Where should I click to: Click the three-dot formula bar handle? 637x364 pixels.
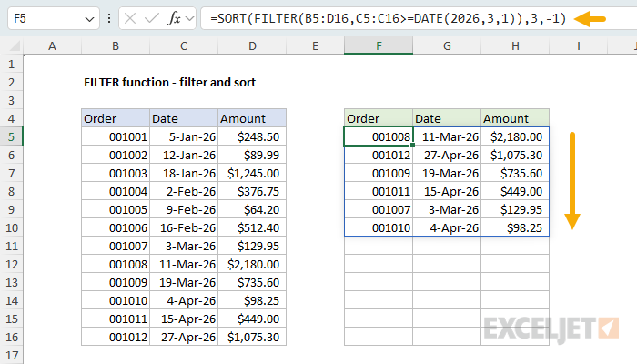pos(109,18)
